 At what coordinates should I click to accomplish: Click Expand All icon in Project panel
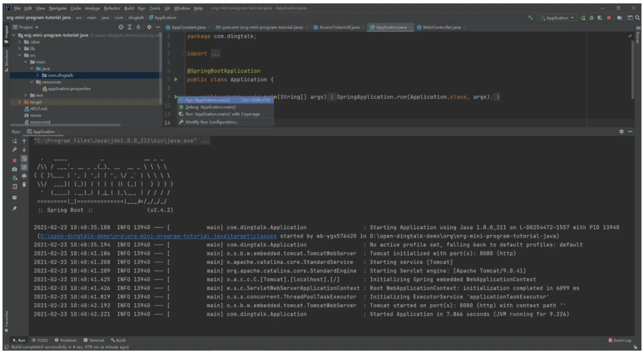130,27
